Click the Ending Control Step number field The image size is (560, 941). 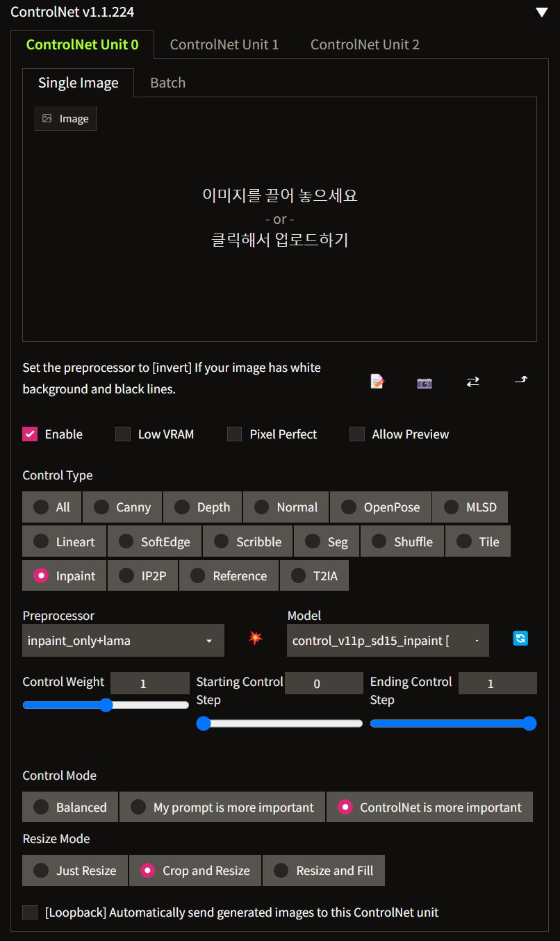point(497,683)
